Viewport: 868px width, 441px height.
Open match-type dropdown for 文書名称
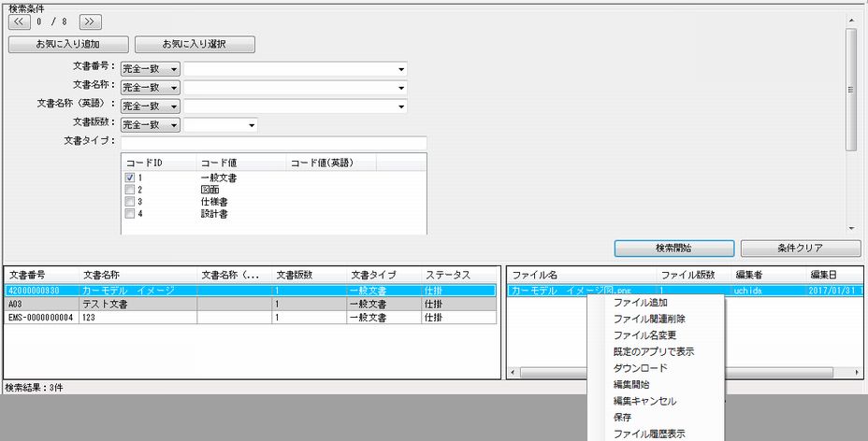tap(150, 88)
